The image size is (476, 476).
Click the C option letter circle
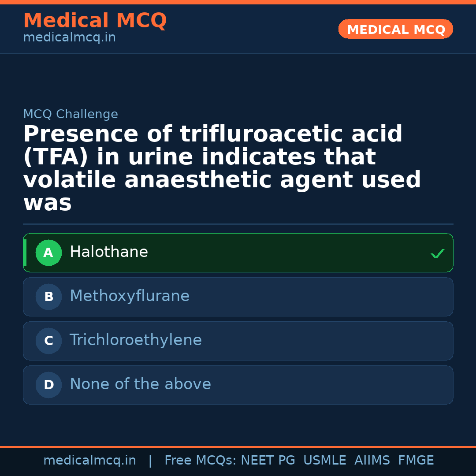tap(48, 341)
